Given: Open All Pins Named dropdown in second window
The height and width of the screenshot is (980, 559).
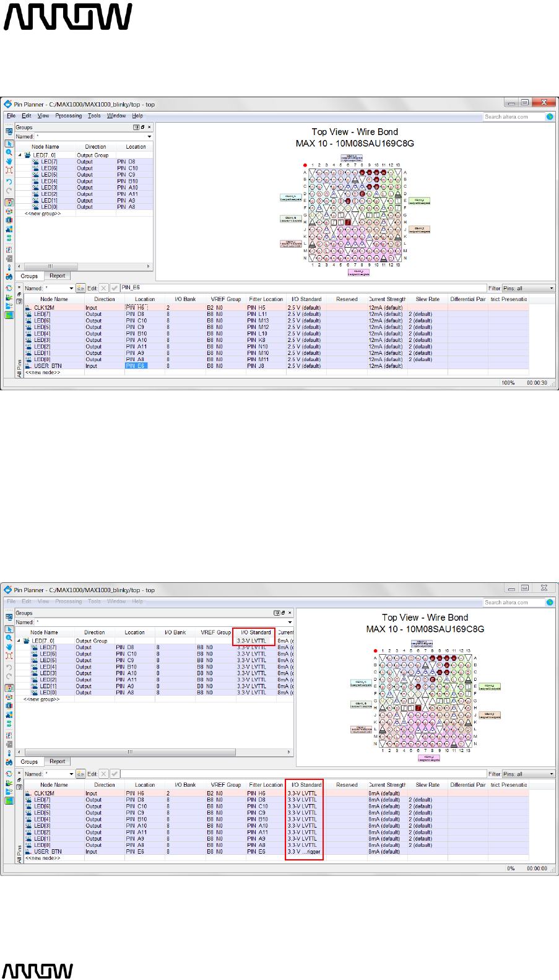Looking at the screenshot, I should 71,774.
